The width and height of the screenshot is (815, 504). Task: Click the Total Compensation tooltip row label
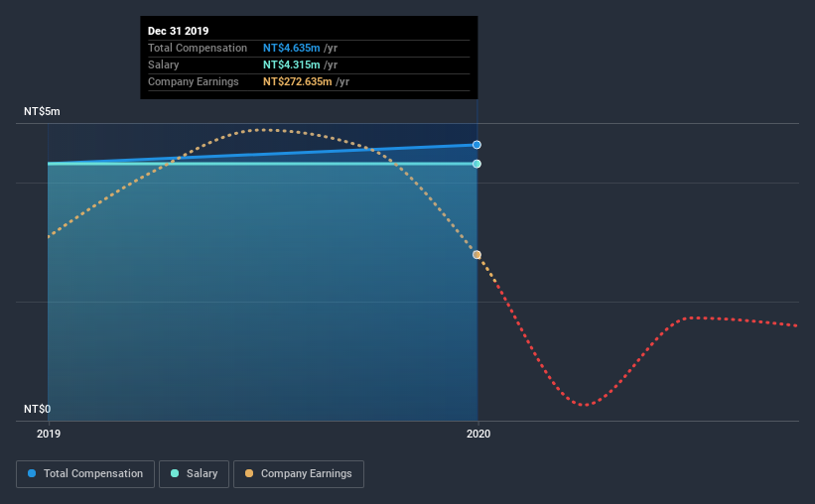point(198,48)
